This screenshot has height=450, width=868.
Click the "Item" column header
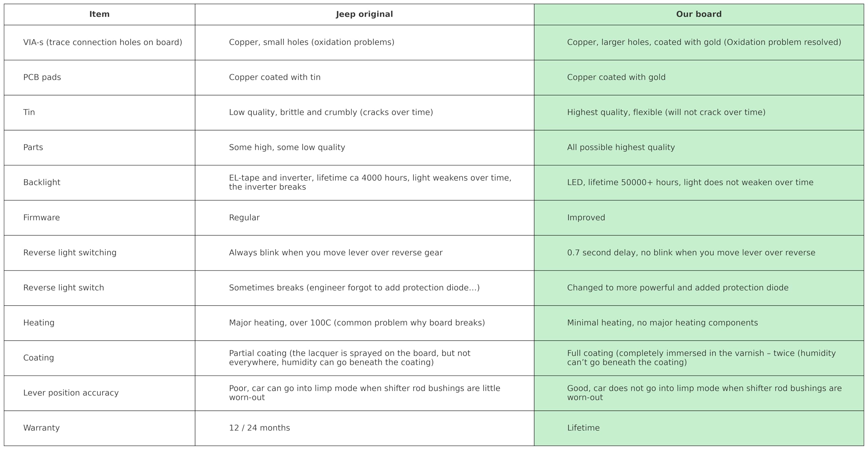[x=99, y=15]
